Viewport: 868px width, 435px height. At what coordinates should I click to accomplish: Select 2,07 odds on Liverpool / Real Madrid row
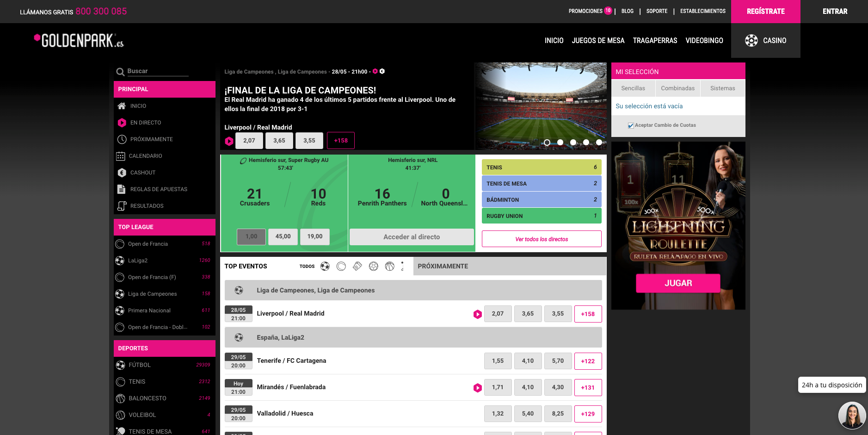pyautogui.click(x=498, y=314)
